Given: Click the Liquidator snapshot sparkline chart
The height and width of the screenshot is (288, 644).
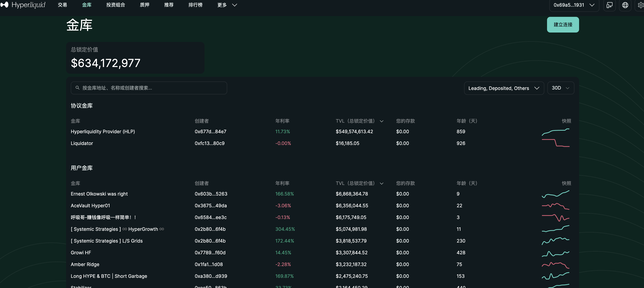Looking at the screenshot, I should pyautogui.click(x=555, y=143).
